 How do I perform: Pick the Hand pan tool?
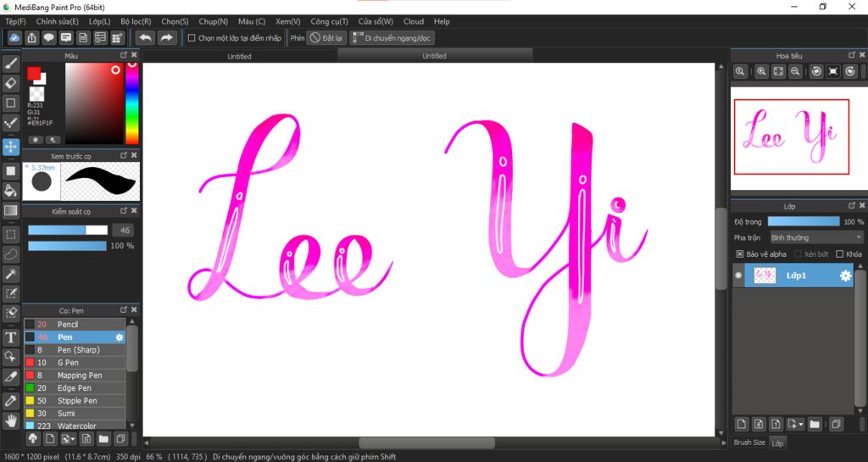pyautogui.click(x=10, y=421)
